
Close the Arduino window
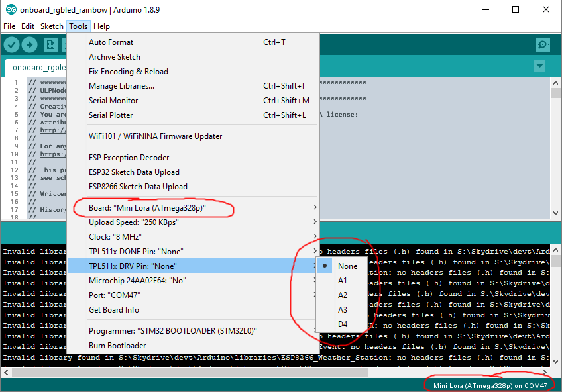546,10
